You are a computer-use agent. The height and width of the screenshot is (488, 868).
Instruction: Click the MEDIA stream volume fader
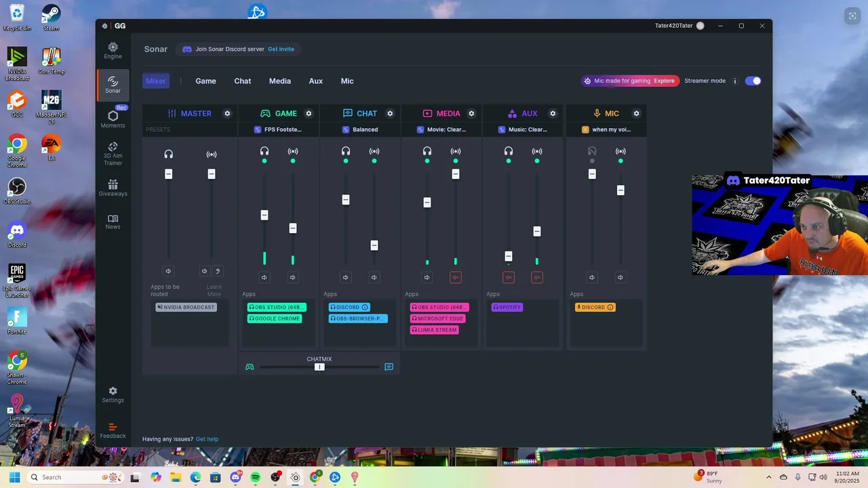(456, 174)
